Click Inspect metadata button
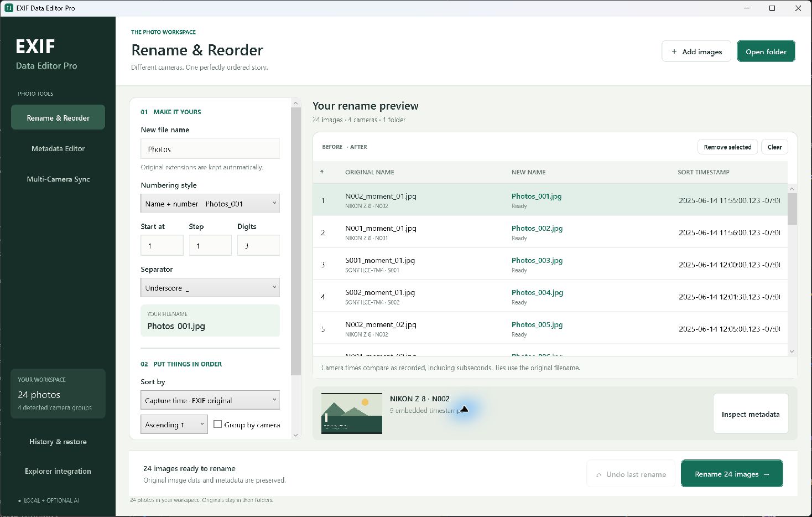 [751, 413]
